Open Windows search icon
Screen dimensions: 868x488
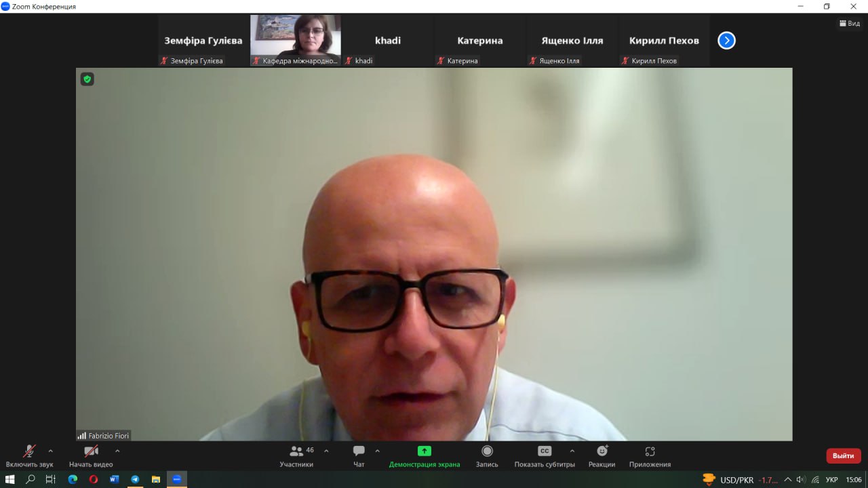point(31,479)
